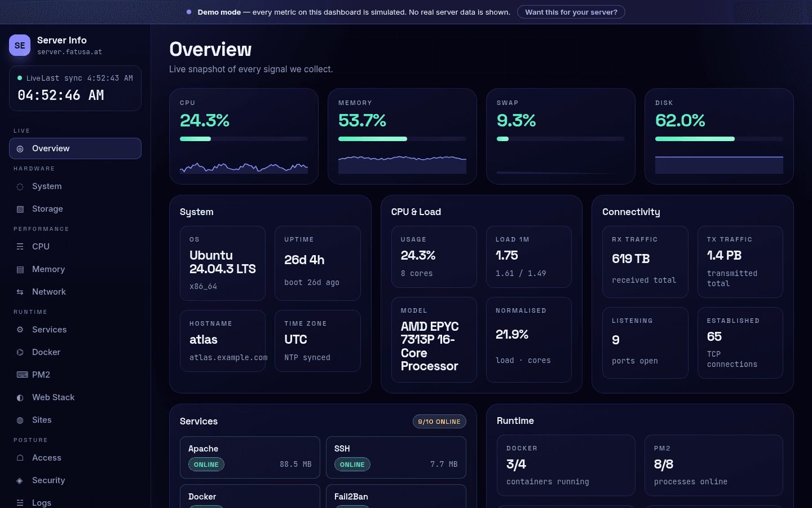Go to the System section
Screen dimensions: 812x508
coord(75,186)
